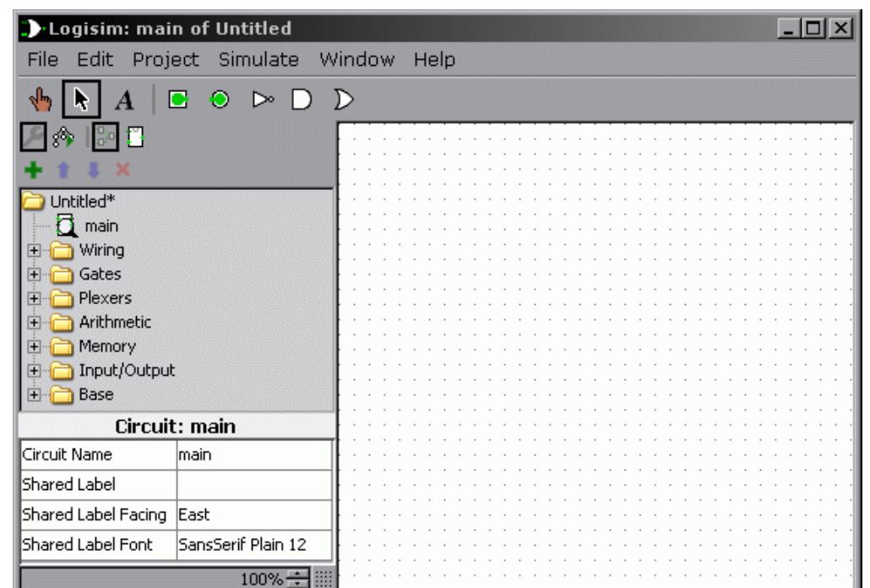Select the Text tool
Viewport: 870px width, 588px height.
(x=124, y=101)
